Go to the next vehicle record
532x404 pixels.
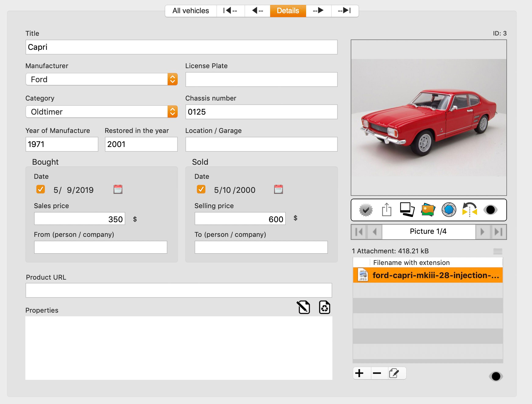[x=318, y=11]
